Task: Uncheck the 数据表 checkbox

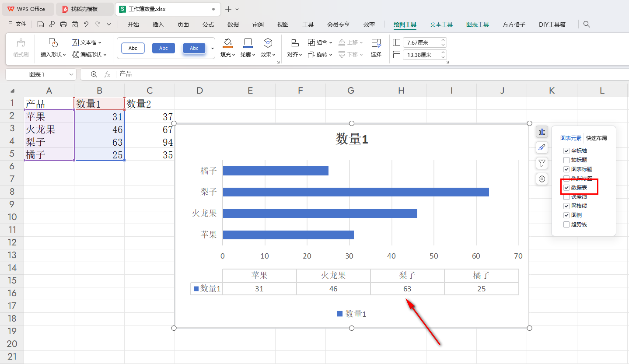Action: pos(566,188)
